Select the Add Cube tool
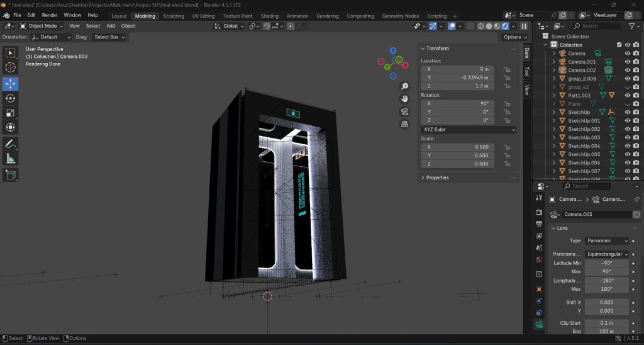Image resolution: width=644 pixels, height=345 pixels. [10, 175]
